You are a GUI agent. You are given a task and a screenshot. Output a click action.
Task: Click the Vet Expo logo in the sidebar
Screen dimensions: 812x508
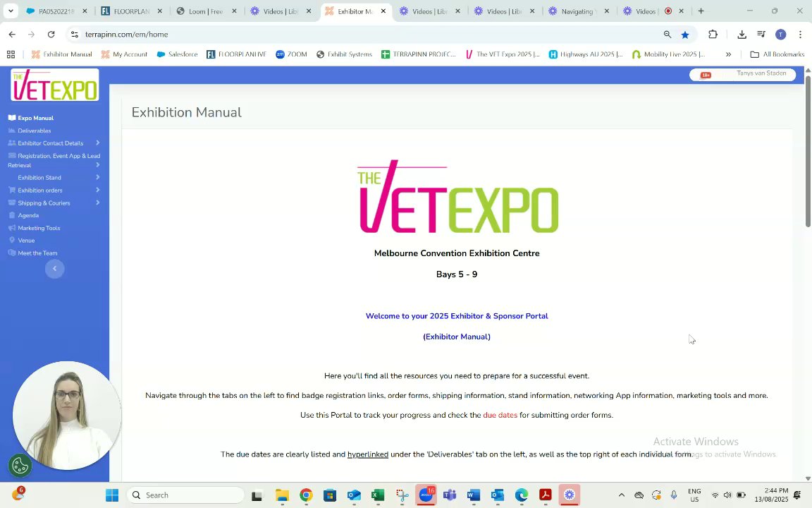[x=54, y=85]
